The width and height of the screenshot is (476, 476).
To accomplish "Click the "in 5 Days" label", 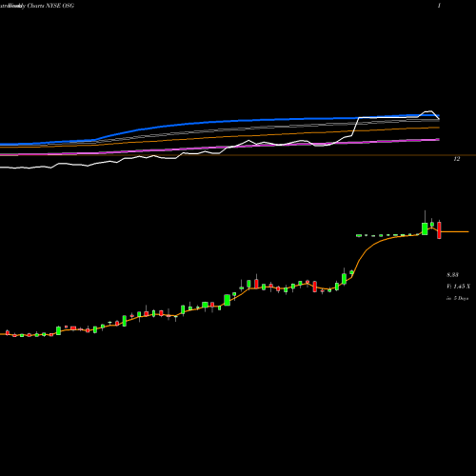I will tap(457, 298).
